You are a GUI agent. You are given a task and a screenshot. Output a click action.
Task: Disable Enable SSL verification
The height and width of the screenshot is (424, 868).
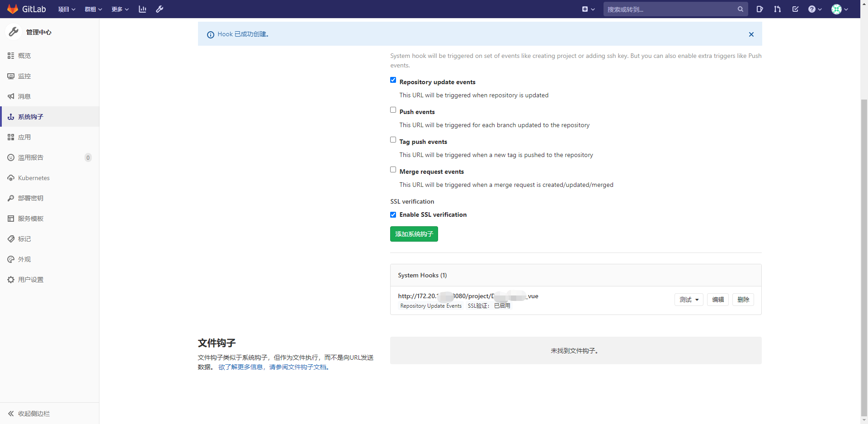(x=393, y=214)
